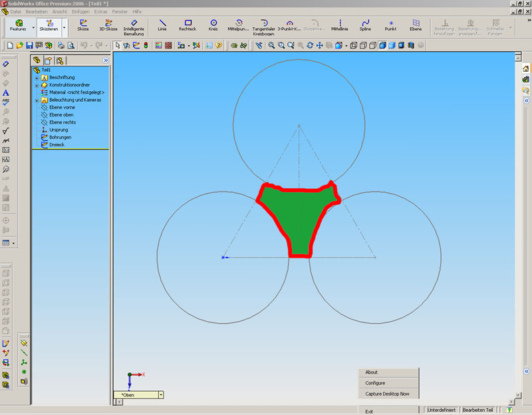This screenshot has height=415, width=532.
Task: Expand the Beschriftung tree node
Action: [x=37, y=78]
